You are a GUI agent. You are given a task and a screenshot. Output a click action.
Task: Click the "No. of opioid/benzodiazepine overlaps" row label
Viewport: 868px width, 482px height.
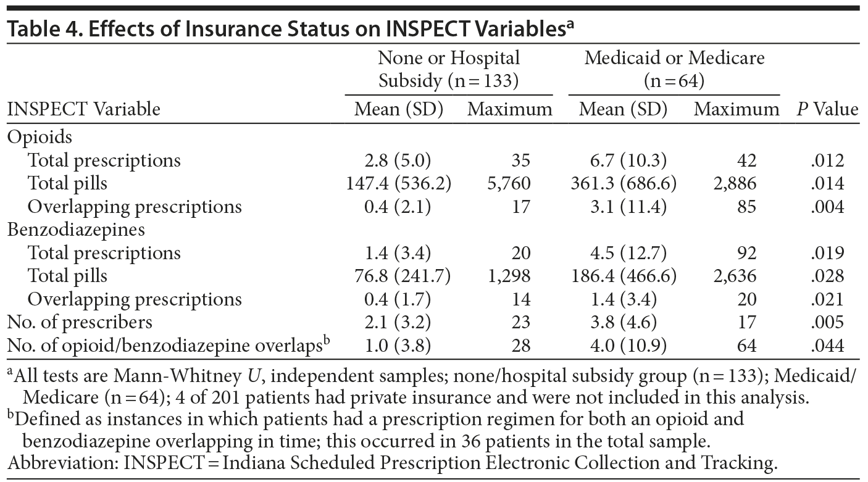pos(165,346)
